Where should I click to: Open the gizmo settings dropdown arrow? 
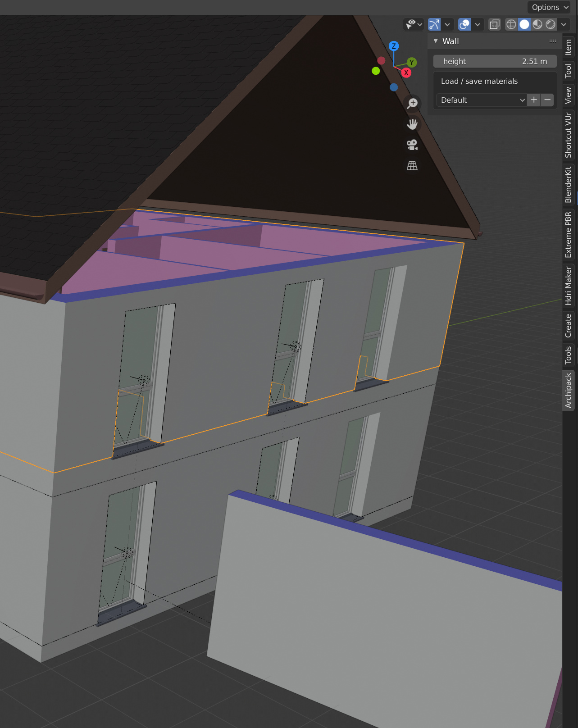(x=447, y=24)
